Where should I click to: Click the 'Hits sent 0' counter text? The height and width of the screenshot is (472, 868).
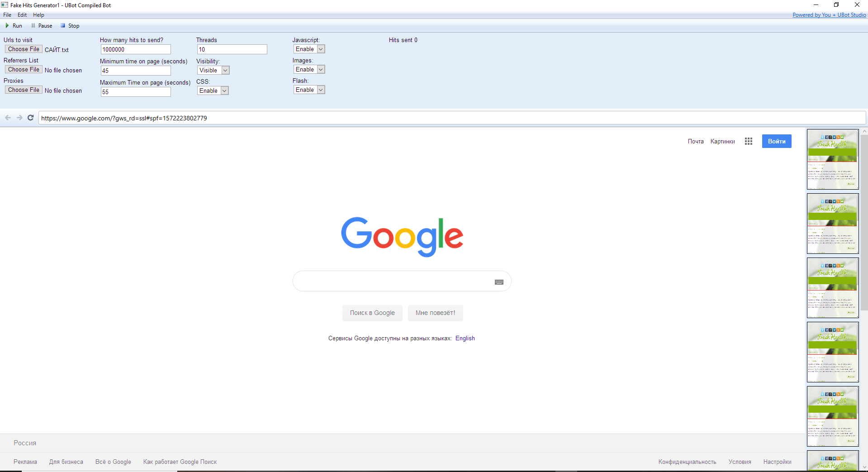[x=403, y=40]
